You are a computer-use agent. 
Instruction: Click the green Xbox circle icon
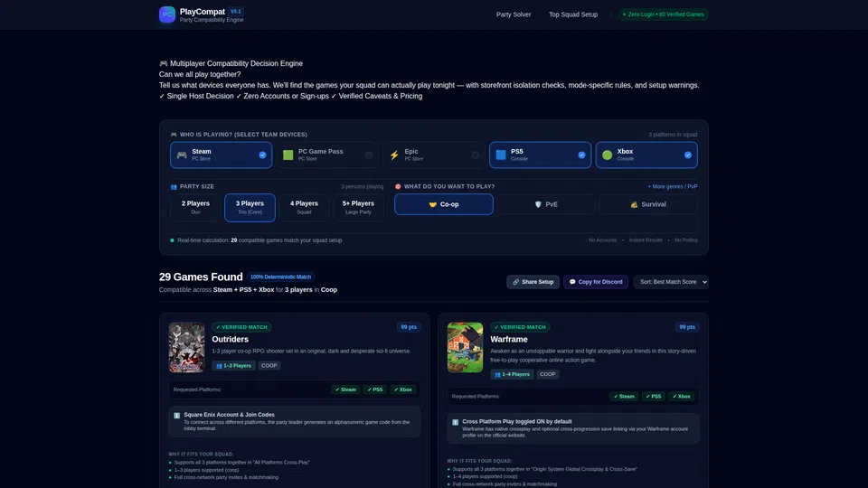(608, 155)
